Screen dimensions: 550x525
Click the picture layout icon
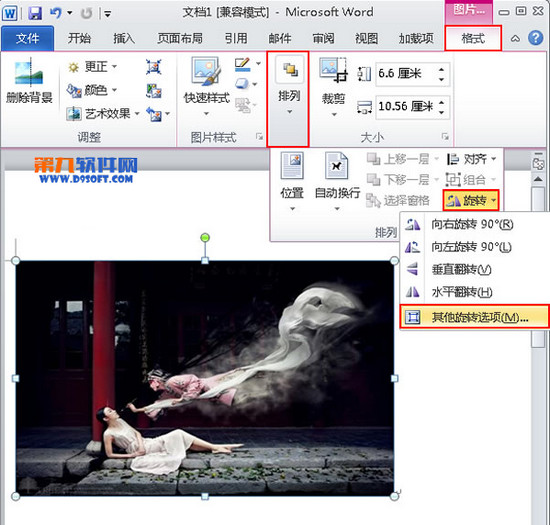click(x=243, y=105)
